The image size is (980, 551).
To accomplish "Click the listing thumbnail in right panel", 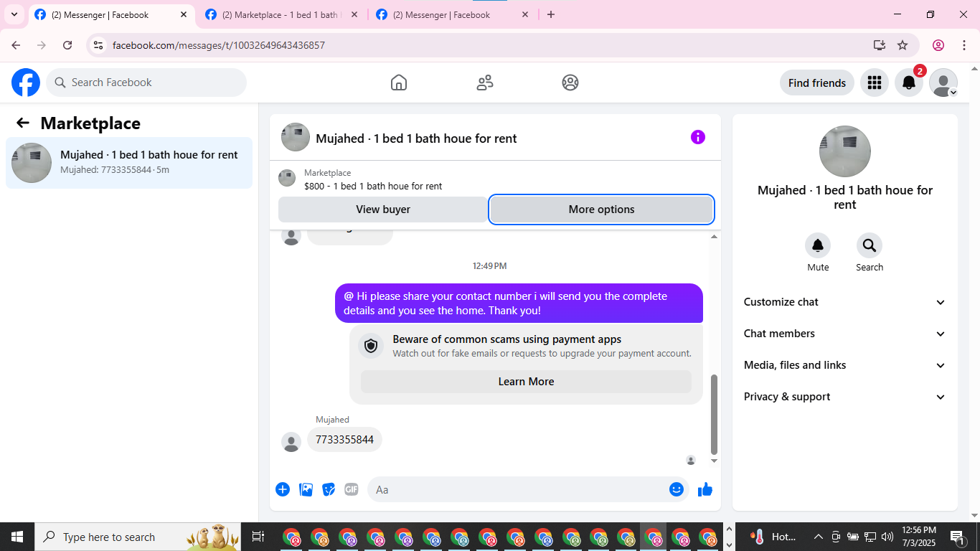I will (845, 151).
